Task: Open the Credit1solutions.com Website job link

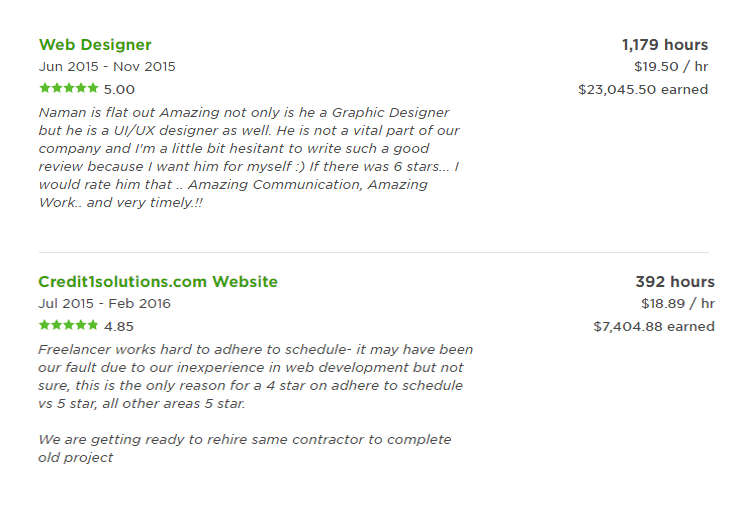Action: (158, 281)
